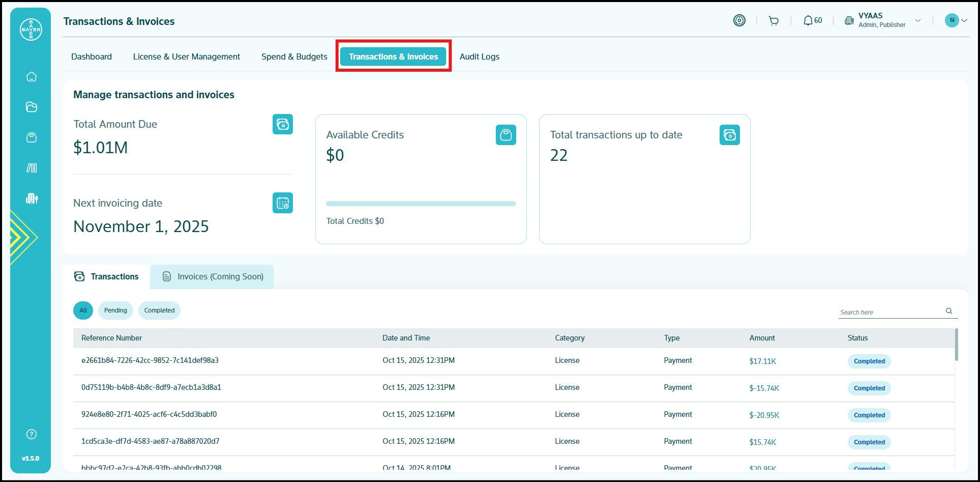Viewport: 980px width, 482px height.
Task: Go to the Audit Logs tab
Action: (479, 56)
